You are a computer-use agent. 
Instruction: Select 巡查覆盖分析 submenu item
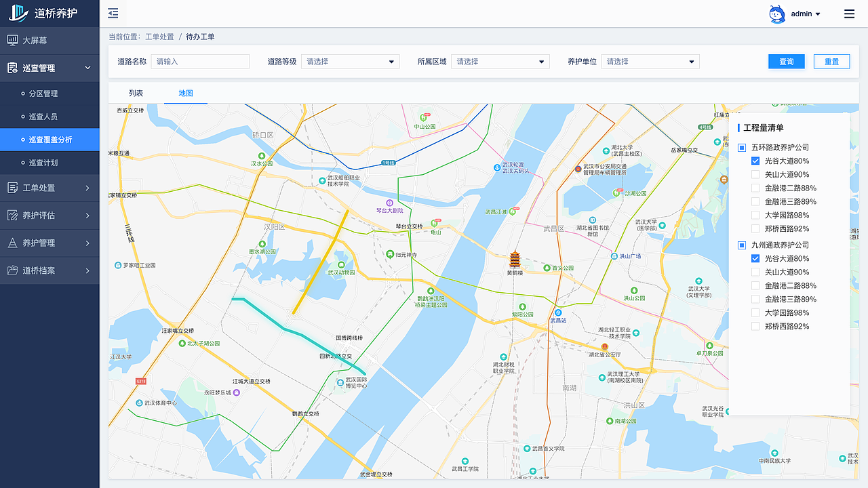pos(50,140)
